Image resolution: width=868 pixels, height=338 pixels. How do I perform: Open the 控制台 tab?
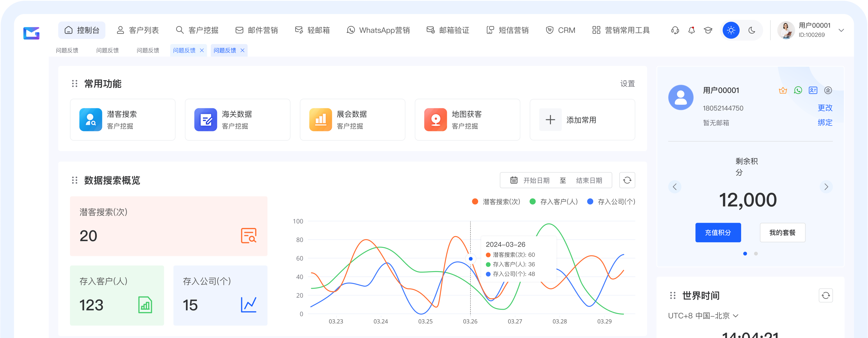click(82, 30)
